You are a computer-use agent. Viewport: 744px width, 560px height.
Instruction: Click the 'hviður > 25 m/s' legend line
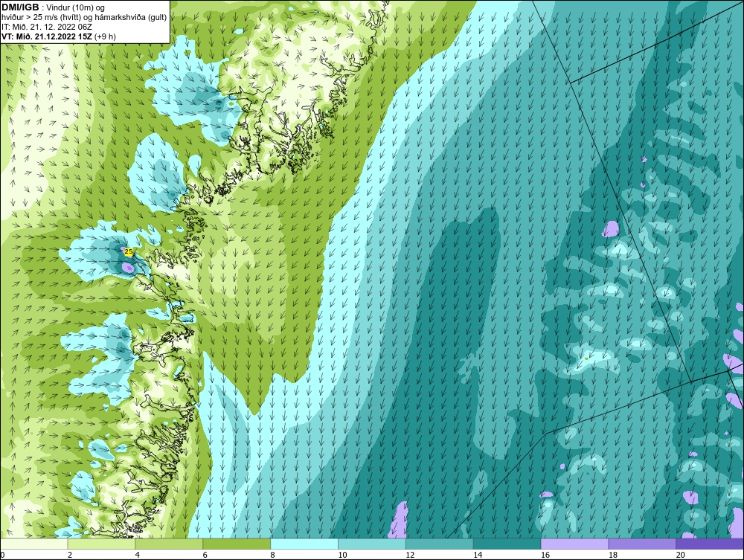pyautogui.click(x=84, y=18)
